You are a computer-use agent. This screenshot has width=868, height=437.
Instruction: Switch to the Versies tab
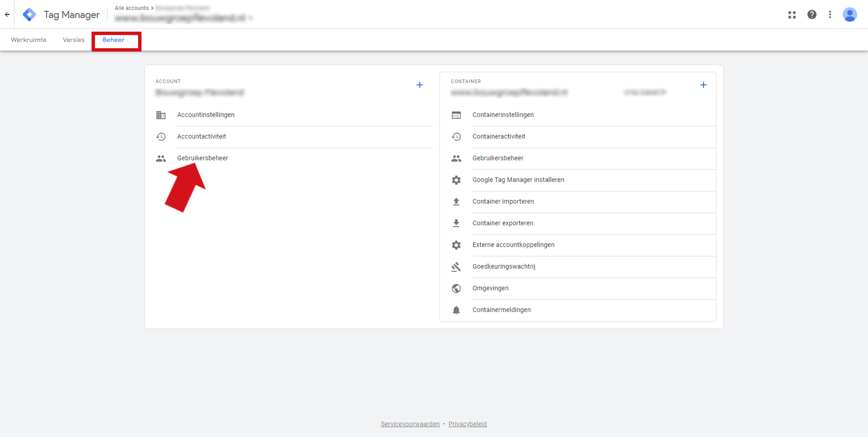[74, 40]
